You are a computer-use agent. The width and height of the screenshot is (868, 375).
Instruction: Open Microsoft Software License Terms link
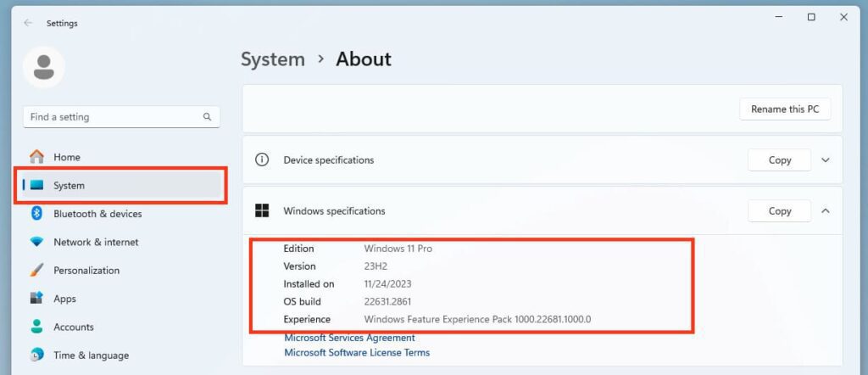pyautogui.click(x=356, y=352)
